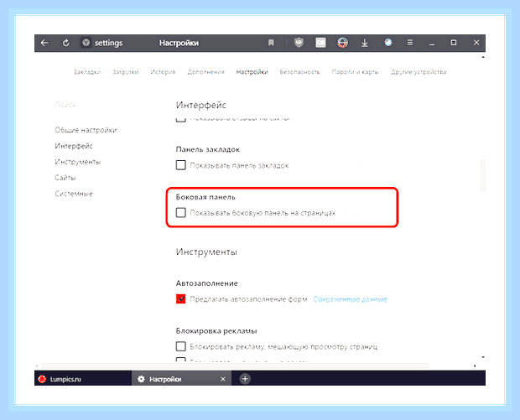This screenshot has width=520, height=420.
Task: Enable Показывать панель закладок checkbox
Action: click(x=180, y=165)
